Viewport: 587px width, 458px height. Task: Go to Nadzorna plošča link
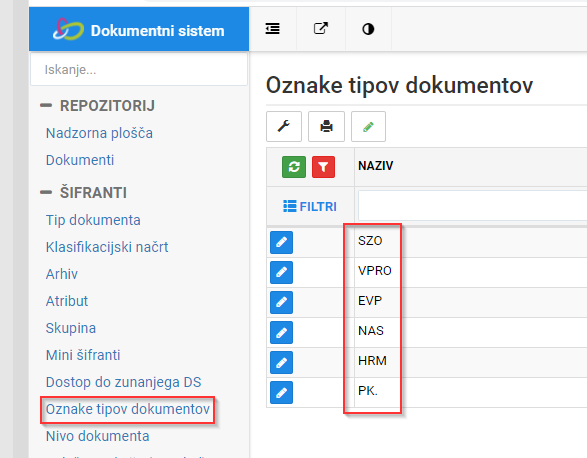[99, 133]
